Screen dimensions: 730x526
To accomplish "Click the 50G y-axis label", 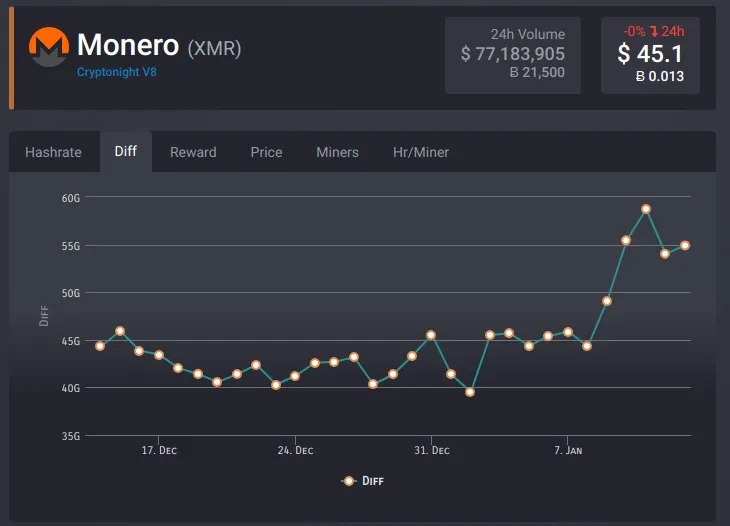I will (71, 293).
